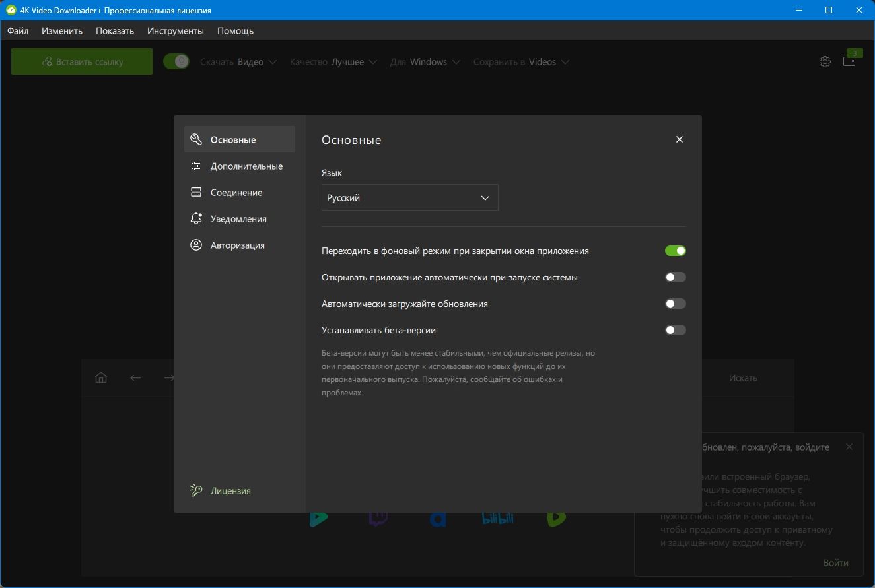This screenshot has height=588, width=875.
Task: Click the Войти button in notification
Action: [835, 563]
